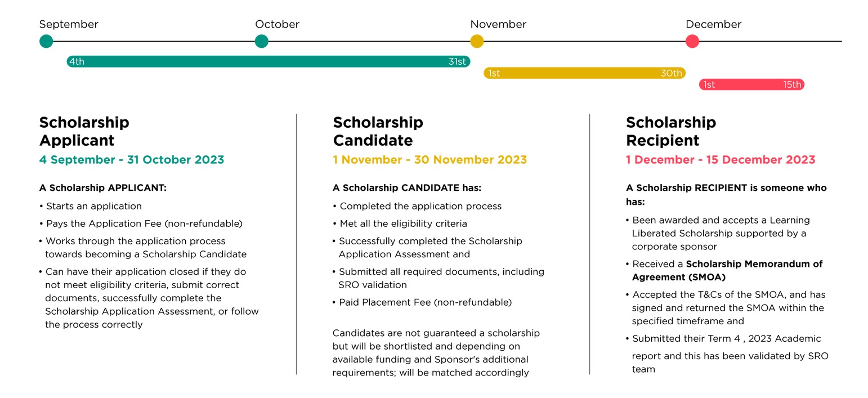Click the September timeline dot

coord(46,41)
